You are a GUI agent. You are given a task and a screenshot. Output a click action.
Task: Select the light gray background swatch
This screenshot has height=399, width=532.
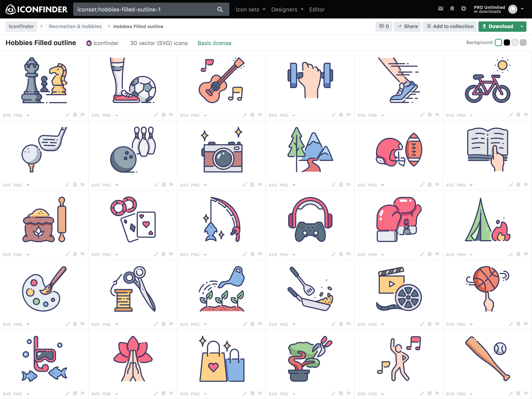point(515,42)
